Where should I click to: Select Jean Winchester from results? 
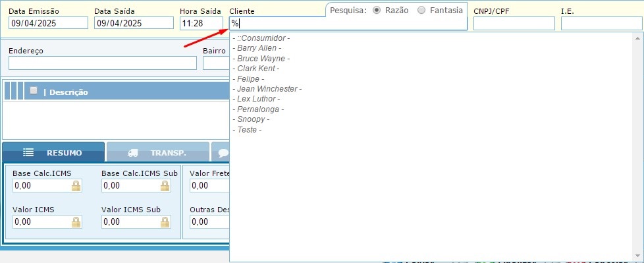point(267,89)
